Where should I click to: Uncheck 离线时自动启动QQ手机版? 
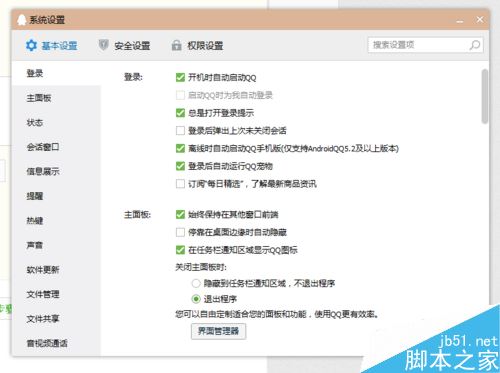[180, 148]
